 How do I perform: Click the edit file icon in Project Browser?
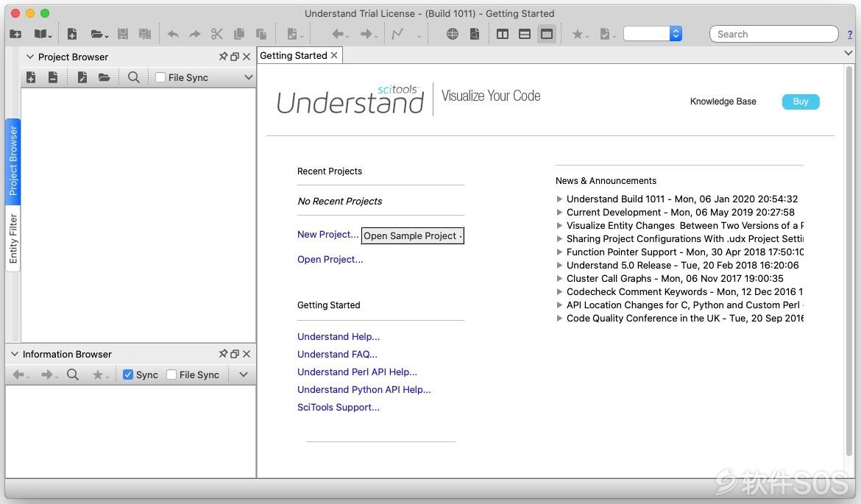(x=82, y=77)
